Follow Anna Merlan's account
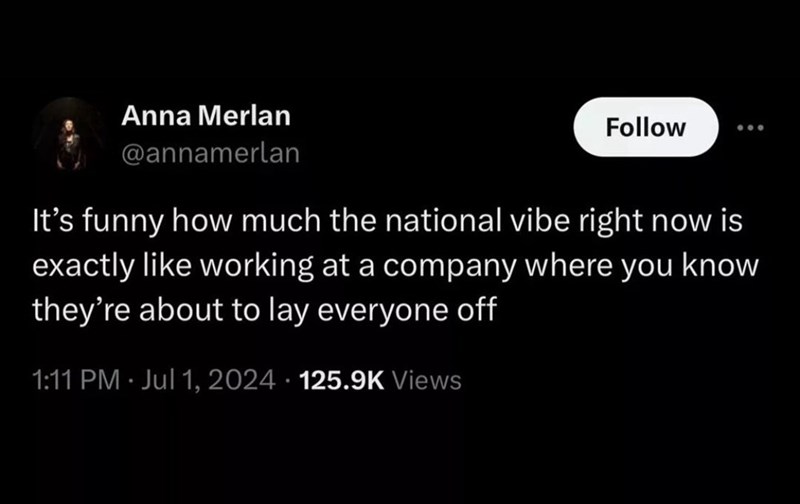The height and width of the screenshot is (504, 800). coord(649,128)
